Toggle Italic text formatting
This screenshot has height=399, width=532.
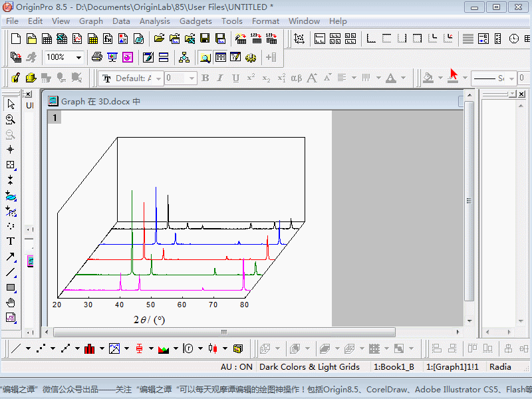click(x=220, y=78)
